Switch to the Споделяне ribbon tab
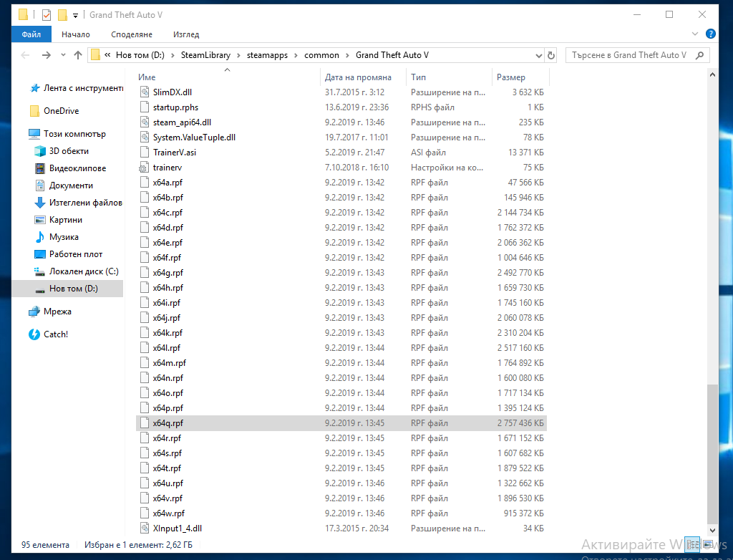Screen dimensions: 733x560 click(132, 34)
